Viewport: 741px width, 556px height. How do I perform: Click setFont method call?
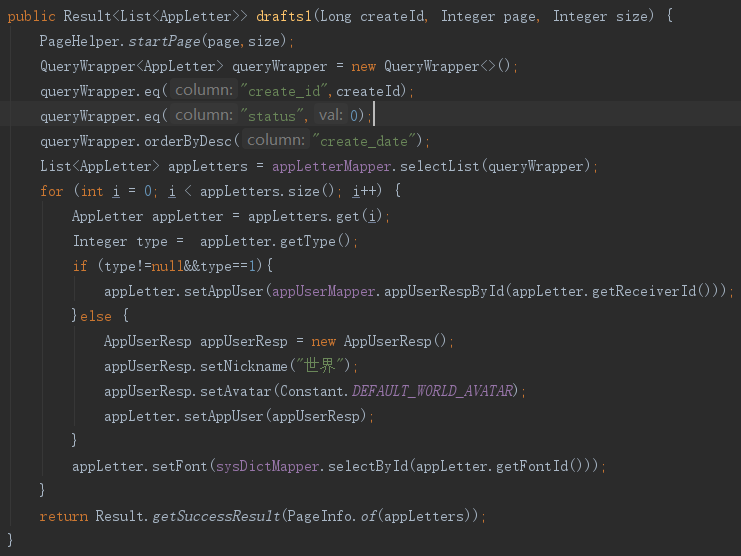click(x=180, y=467)
